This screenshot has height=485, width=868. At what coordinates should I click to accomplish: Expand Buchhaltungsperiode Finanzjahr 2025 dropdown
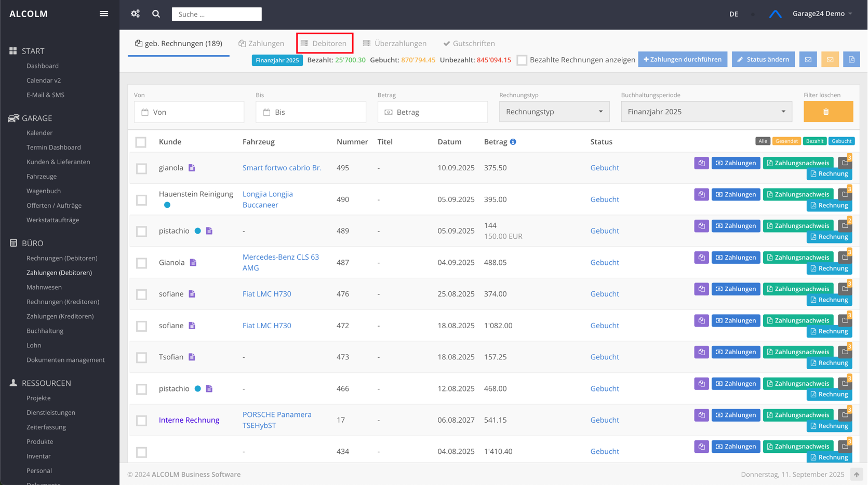click(x=706, y=112)
